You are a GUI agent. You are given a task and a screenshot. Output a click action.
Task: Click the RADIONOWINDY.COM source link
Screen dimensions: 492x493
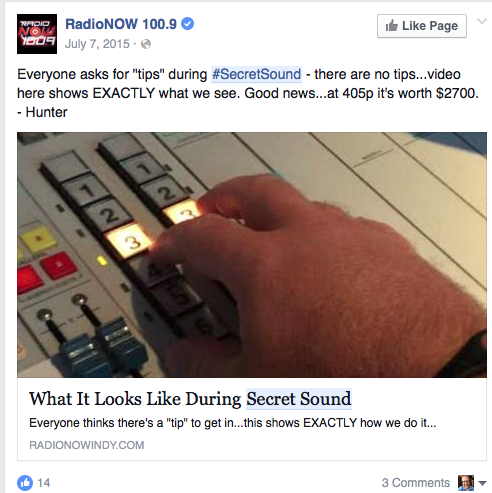click(87, 445)
